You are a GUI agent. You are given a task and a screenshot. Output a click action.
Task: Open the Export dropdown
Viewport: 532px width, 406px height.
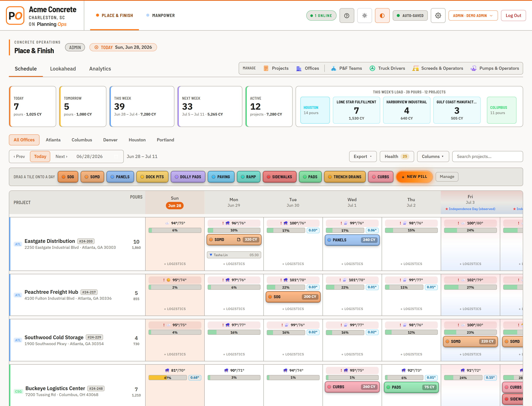363,157
